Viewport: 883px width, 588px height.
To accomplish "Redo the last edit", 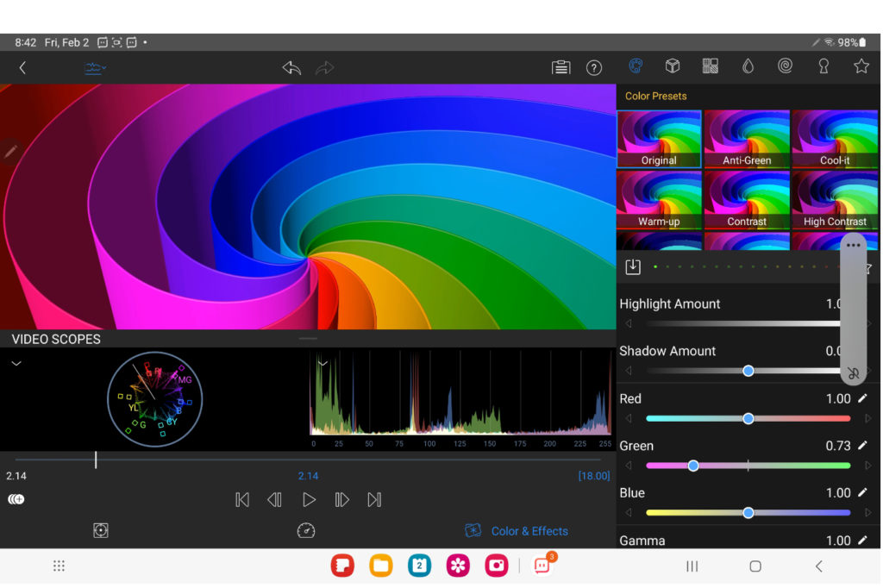I will [324, 68].
